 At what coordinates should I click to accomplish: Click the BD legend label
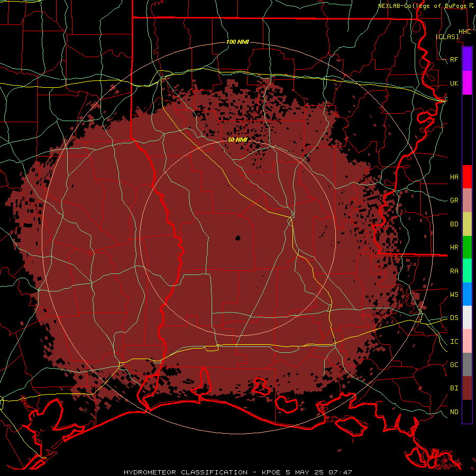tap(454, 224)
